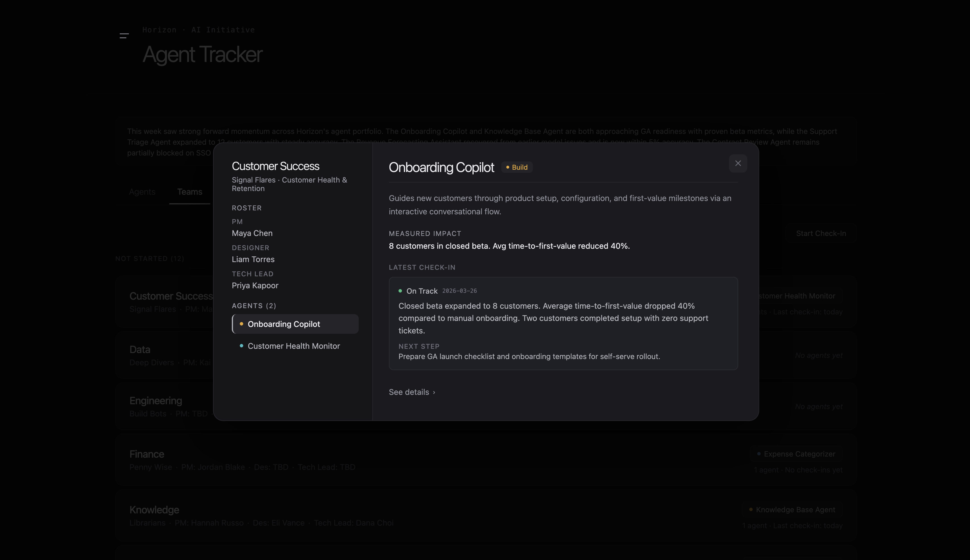The height and width of the screenshot is (560, 970).
Task: Click PM Maya Chen in the roster
Action: coord(252,233)
